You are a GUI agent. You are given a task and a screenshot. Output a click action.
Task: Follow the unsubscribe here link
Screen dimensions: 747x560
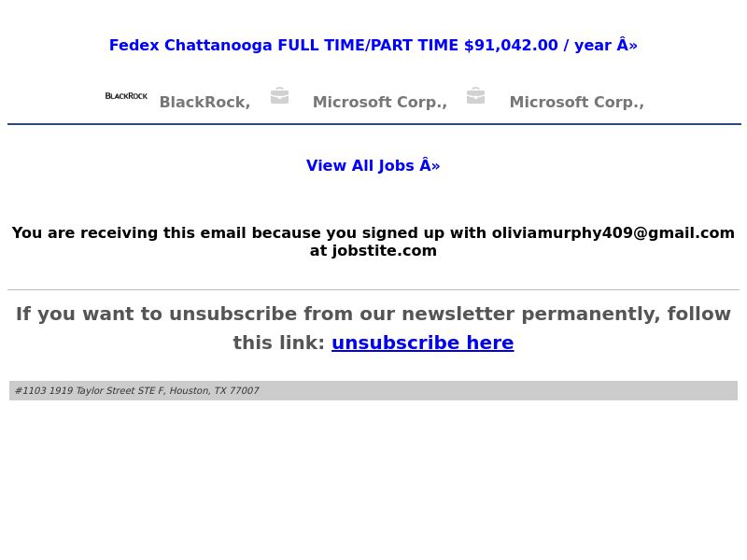(423, 343)
